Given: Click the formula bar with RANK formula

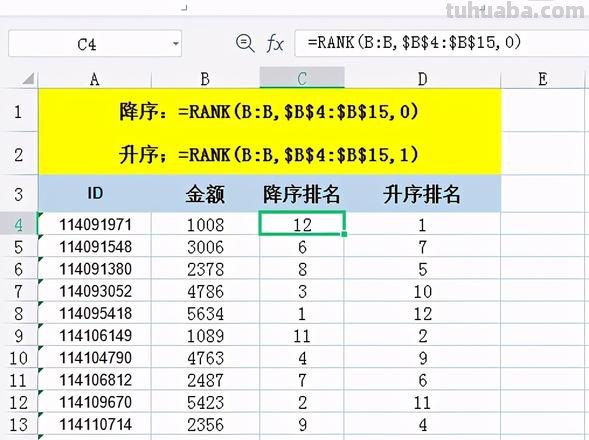Looking at the screenshot, I should click(x=442, y=43).
